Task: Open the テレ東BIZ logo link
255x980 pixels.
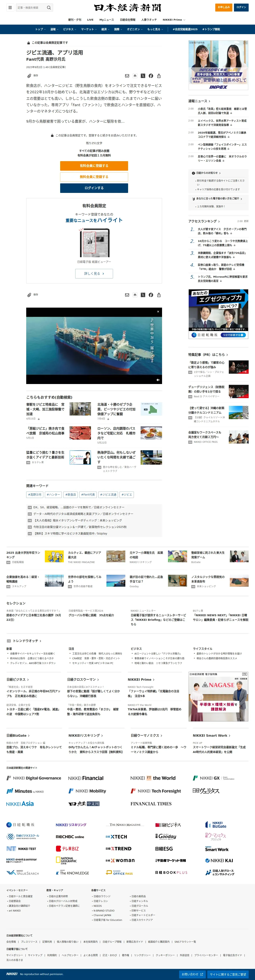Action: click(67, 848)
